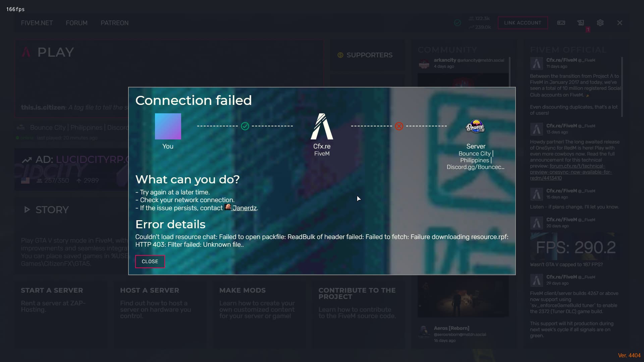Click the FiveM Official feed scrollbar
This screenshot has height=362, width=644.
click(622, 86)
